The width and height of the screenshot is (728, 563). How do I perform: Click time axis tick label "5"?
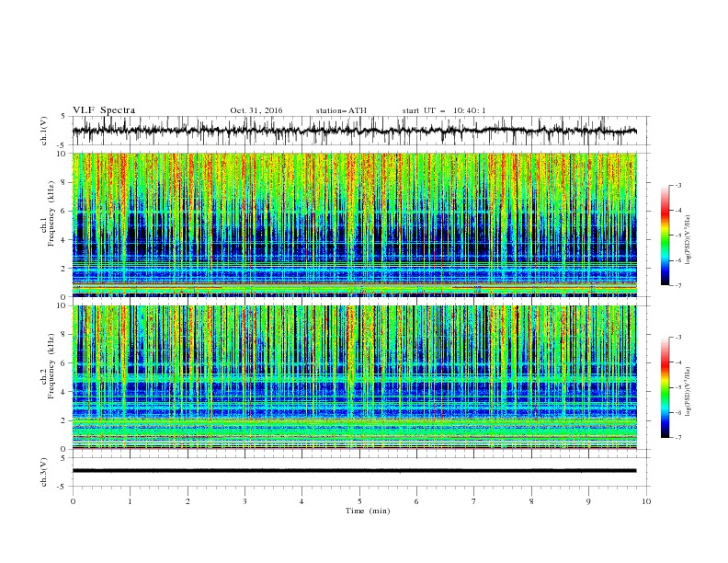click(x=359, y=501)
